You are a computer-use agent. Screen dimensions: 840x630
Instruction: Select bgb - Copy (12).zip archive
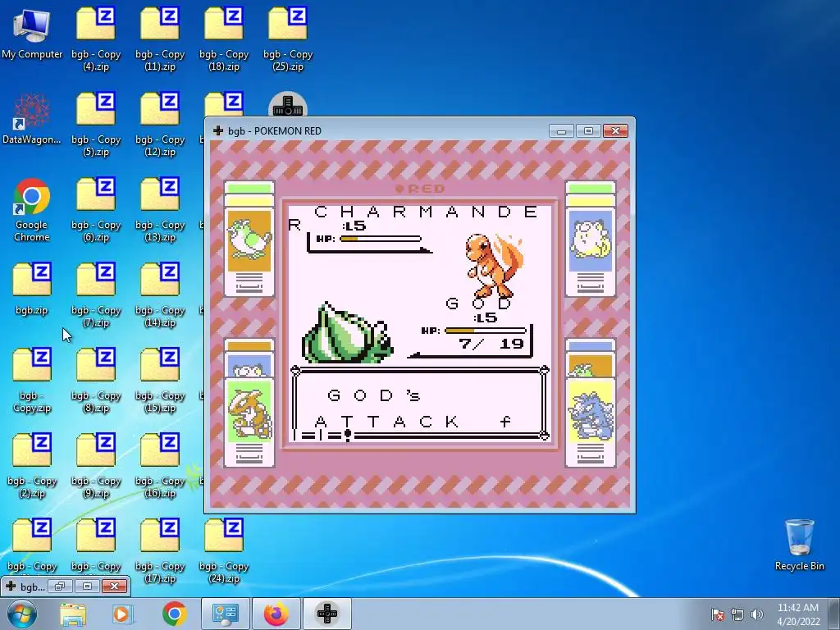160,125
